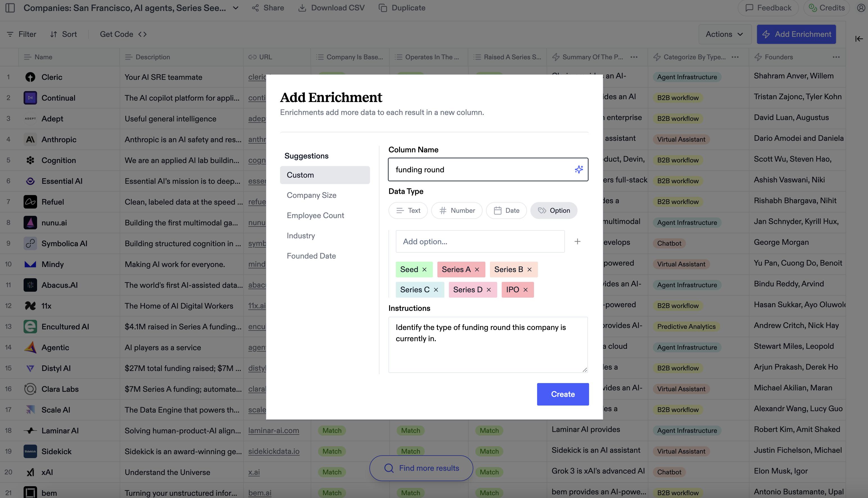The image size is (868, 498).
Task: Remove the IPO option tag
Action: pyautogui.click(x=526, y=290)
